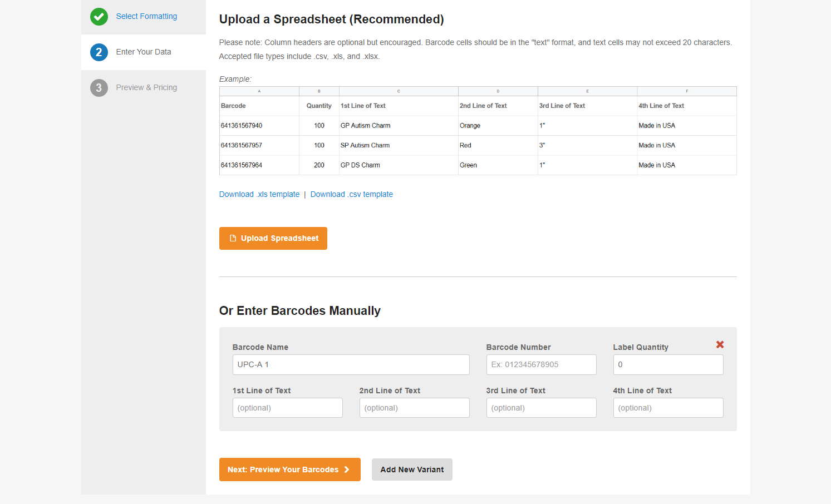Download the .csv template

351,195
